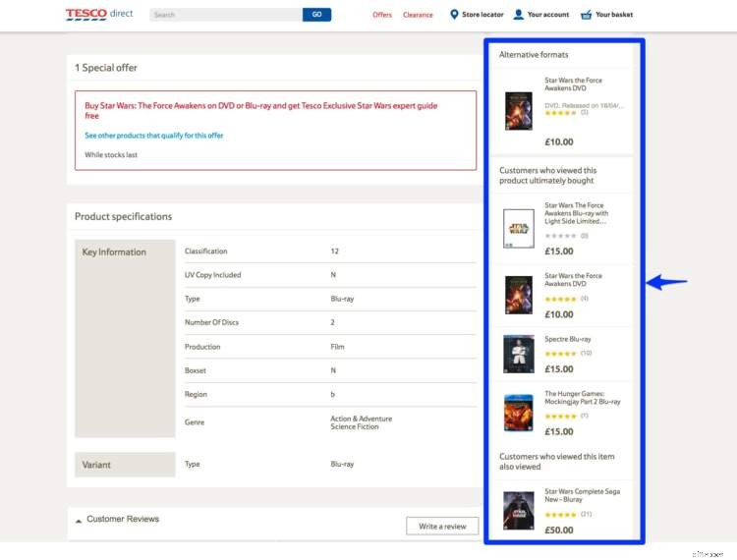
Task: Click the While stocks last text
Action: [x=111, y=154]
